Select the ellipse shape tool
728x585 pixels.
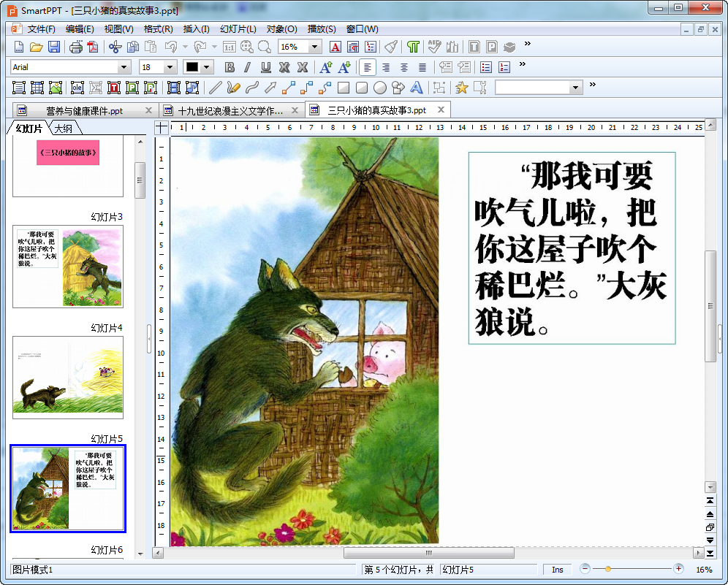tap(380, 88)
